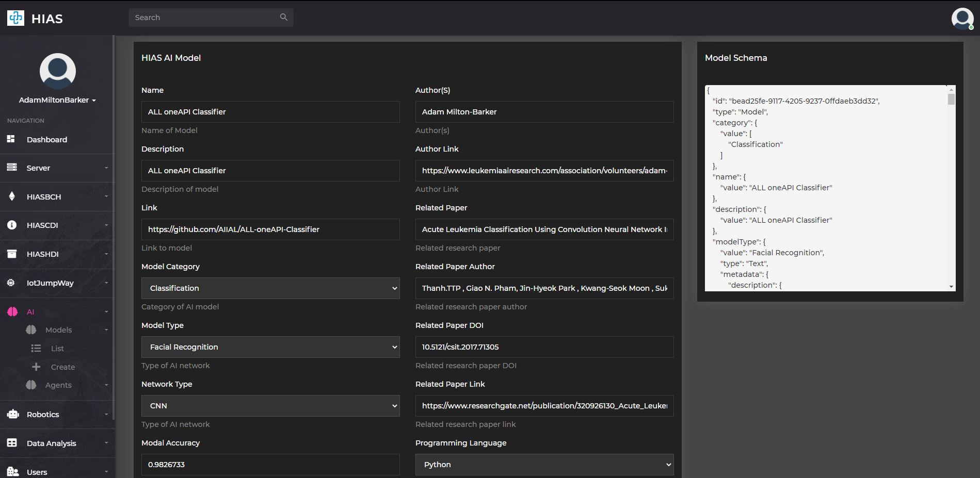The height and width of the screenshot is (478, 980).
Task: Click the Related Paper title field
Action: tap(544, 229)
